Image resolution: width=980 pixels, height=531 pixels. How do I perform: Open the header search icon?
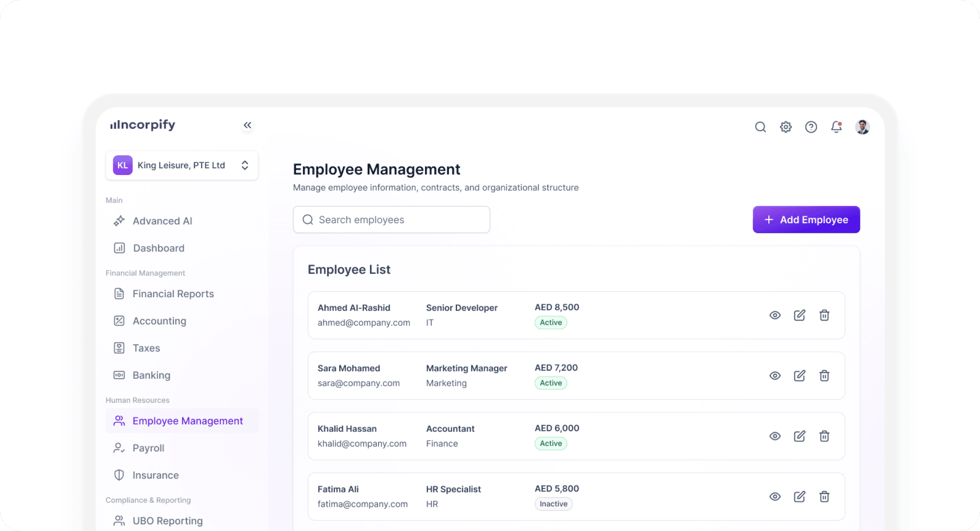coord(760,127)
